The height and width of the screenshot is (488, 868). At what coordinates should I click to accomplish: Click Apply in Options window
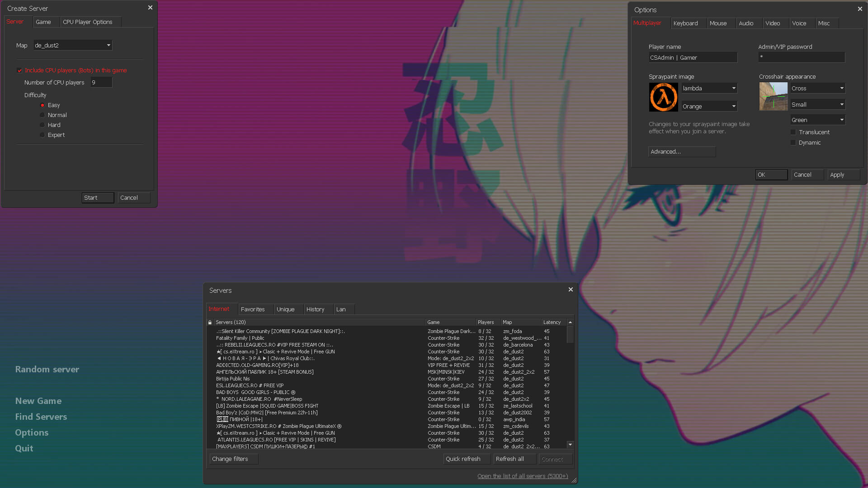click(x=844, y=175)
